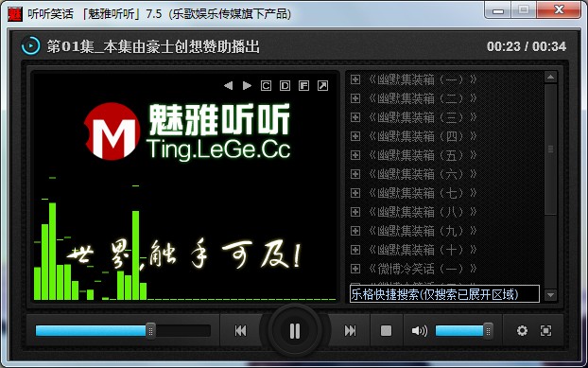The image size is (588, 368).
Task: Click the volume slider handle
Action: click(x=488, y=331)
